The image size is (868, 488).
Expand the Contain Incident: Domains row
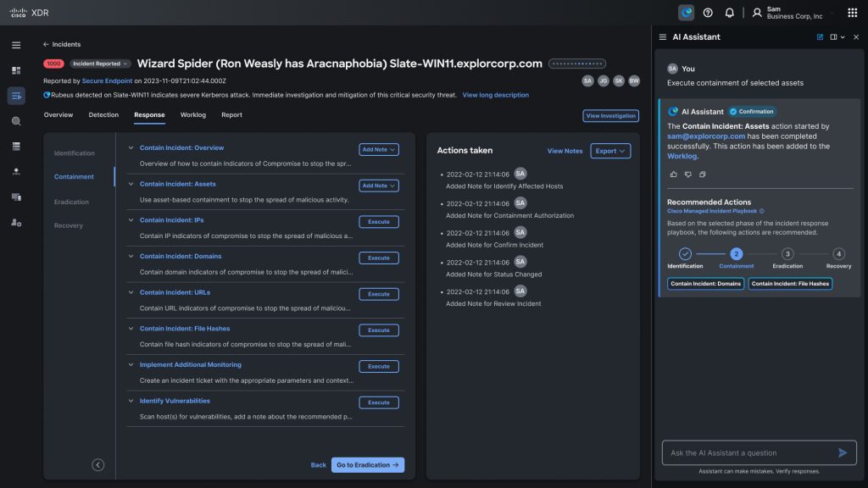pyautogui.click(x=131, y=256)
